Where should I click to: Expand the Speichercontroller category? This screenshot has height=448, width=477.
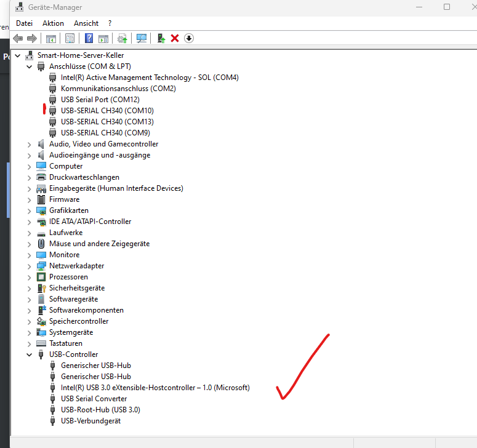point(29,322)
